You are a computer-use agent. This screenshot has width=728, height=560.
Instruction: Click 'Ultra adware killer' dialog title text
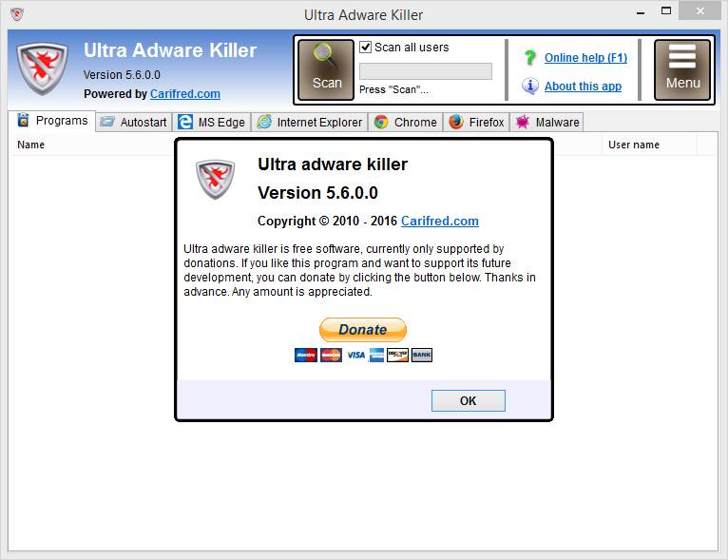click(333, 164)
